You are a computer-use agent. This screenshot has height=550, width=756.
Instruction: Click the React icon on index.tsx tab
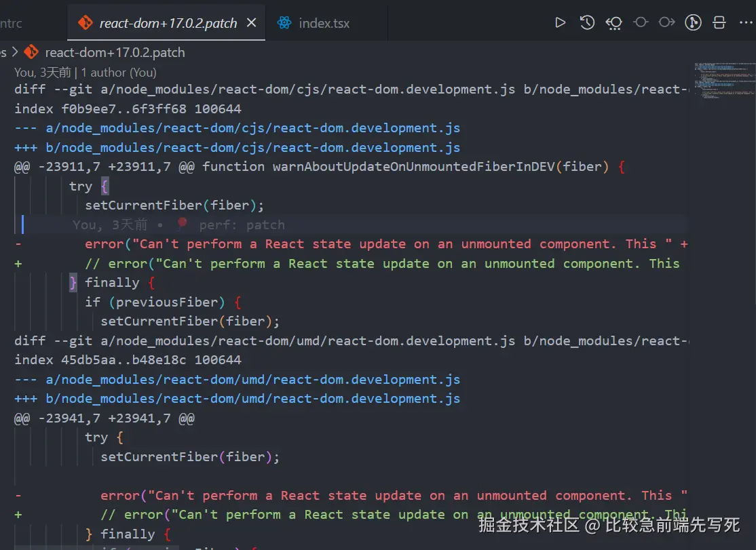click(284, 22)
